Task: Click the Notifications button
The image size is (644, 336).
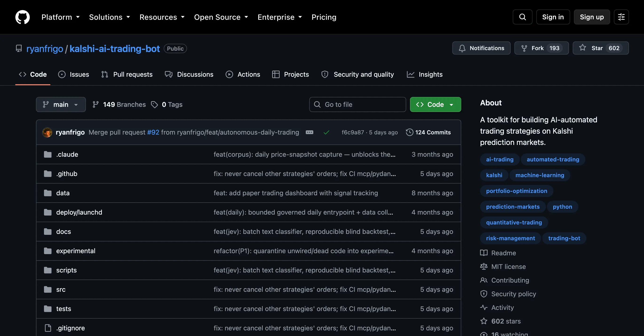Action: pos(481,48)
